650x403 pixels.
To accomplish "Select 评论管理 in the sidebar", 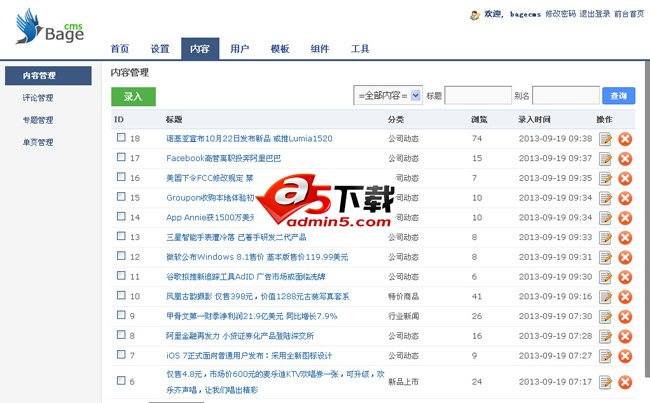I will [38, 98].
